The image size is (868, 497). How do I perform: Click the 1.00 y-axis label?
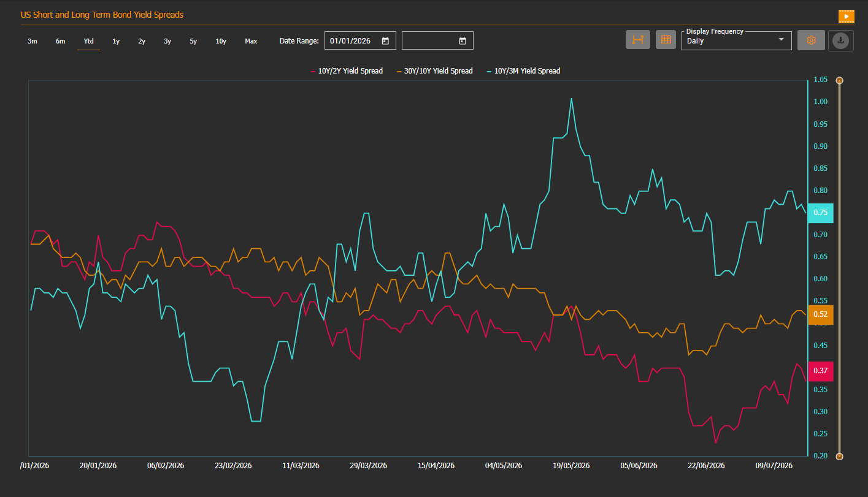(x=820, y=102)
